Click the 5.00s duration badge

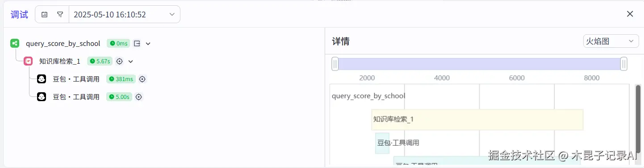point(119,97)
